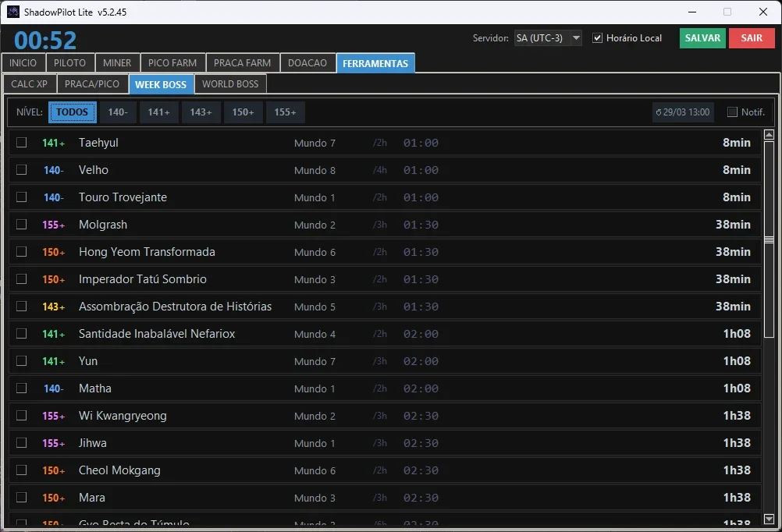Switch to the PILOTO tab
This screenshot has width=782, height=532.
[69, 63]
